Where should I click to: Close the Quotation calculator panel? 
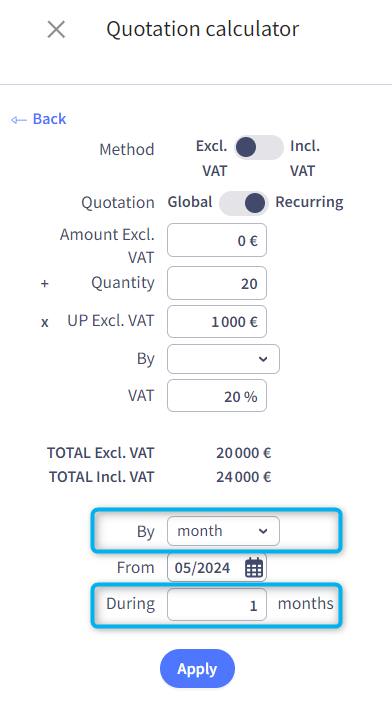coord(56,30)
